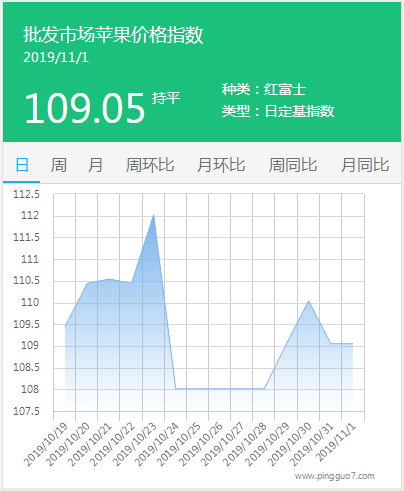The width and height of the screenshot is (404, 491).
Task: Click the chart peak at 2019/10/23
Action: (x=153, y=215)
